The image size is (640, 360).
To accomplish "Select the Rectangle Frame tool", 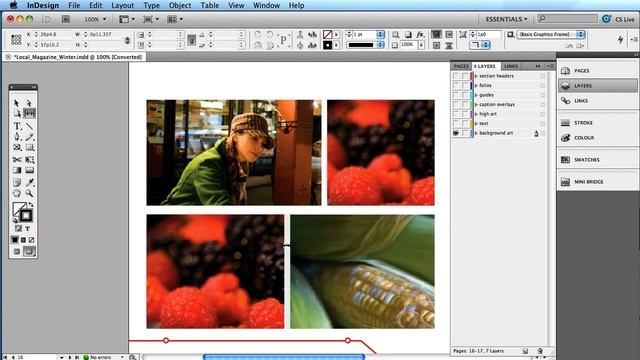I will pyautogui.click(x=17, y=147).
